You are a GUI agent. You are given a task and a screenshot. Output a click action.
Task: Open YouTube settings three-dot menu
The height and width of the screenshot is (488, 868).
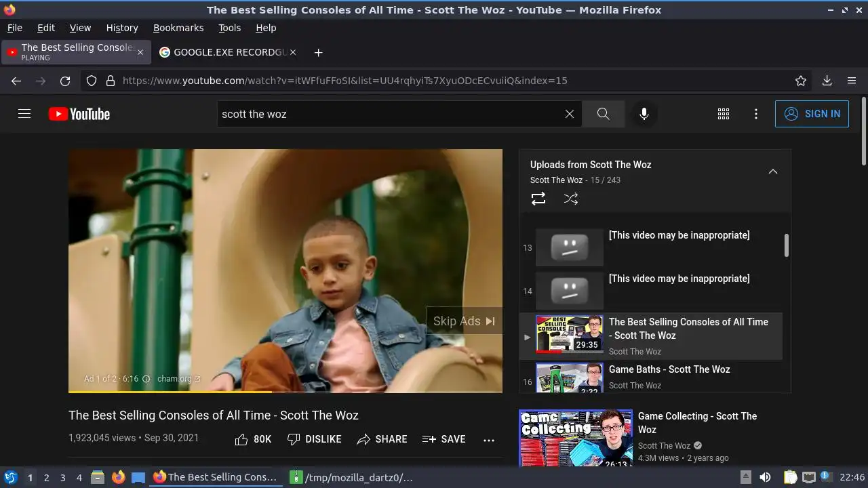tap(756, 114)
